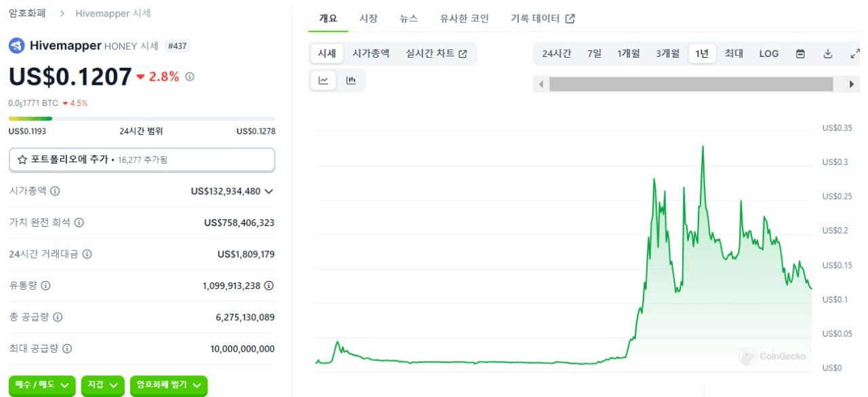This screenshot has height=397, width=868.
Task: Download chart data icon
Action: point(828,54)
